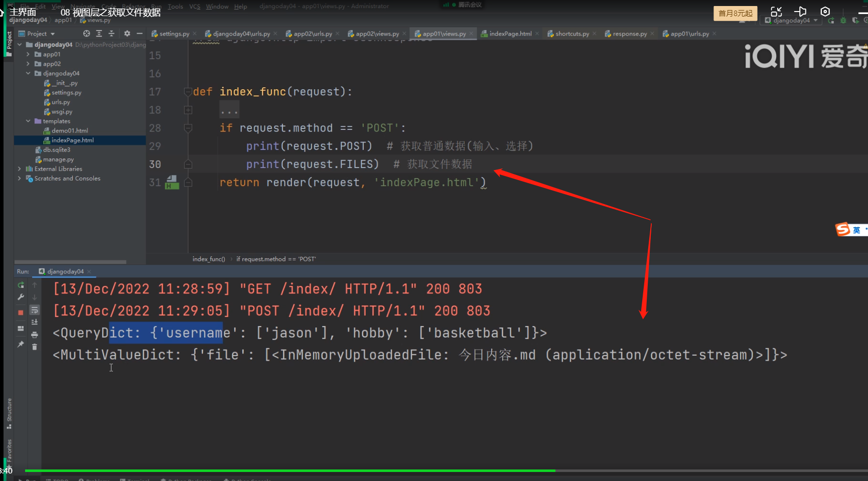The height and width of the screenshot is (481, 868).
Task: Open the Tools menu
Action: click(175, 7)
